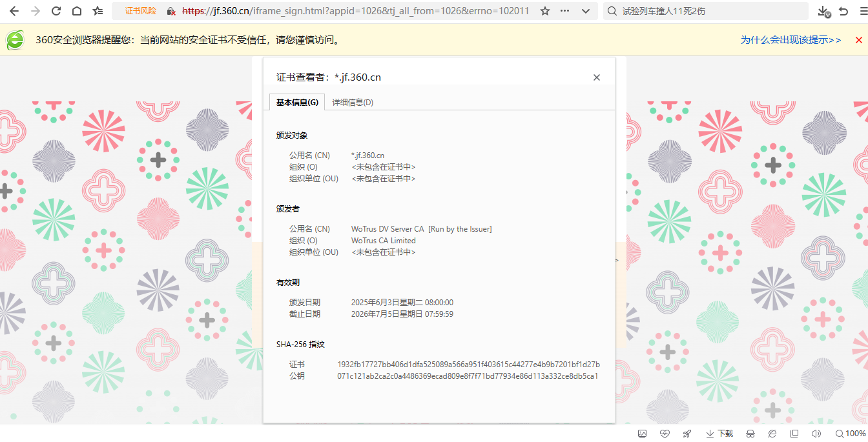Open the picture mode icon in status bar
868x442 pixels.
coord(642,434)
